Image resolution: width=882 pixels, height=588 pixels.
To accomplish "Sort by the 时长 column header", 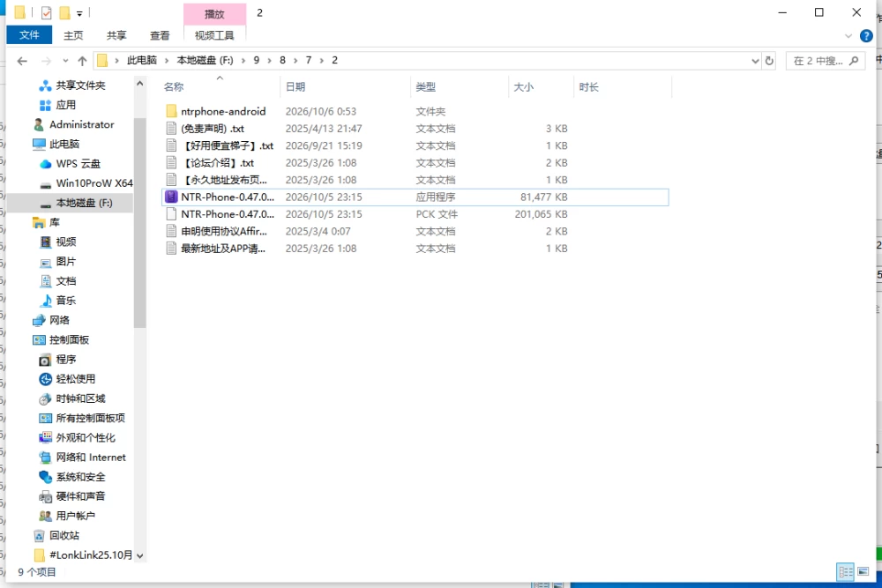I will point(589,86).
